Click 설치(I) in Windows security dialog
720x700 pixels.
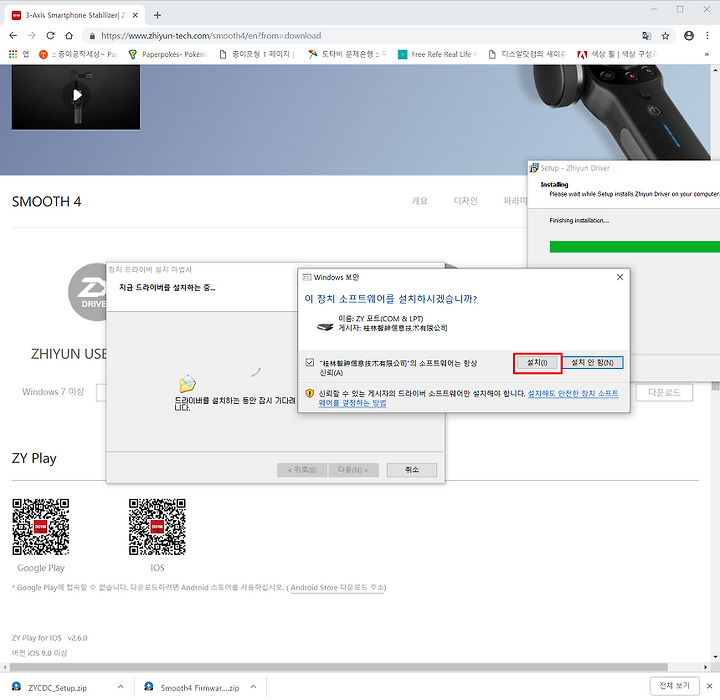537,363
